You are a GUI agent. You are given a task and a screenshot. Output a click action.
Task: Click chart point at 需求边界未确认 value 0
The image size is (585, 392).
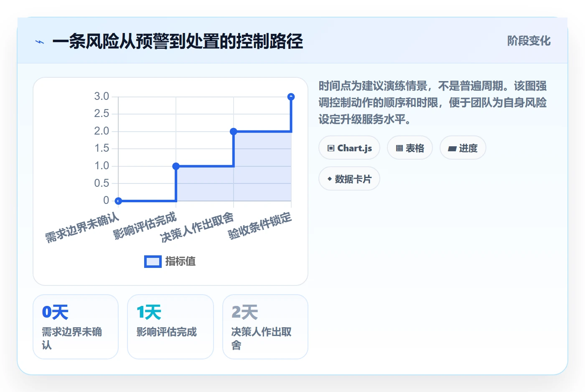(x=118, y=201)
